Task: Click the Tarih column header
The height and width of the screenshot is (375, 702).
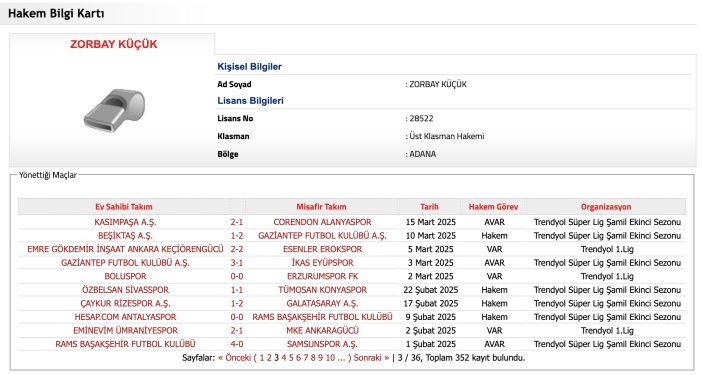Action: pos(429,207)
